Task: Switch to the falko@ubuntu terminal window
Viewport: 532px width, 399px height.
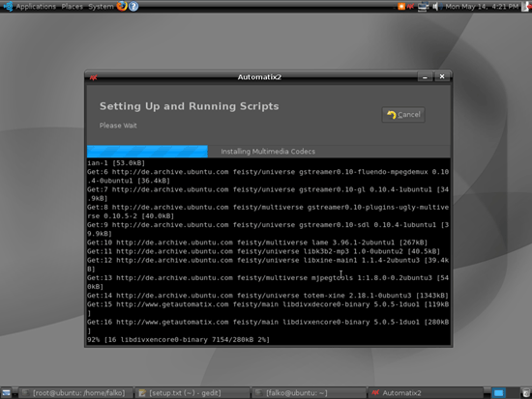Action: (x=309, y=393)
